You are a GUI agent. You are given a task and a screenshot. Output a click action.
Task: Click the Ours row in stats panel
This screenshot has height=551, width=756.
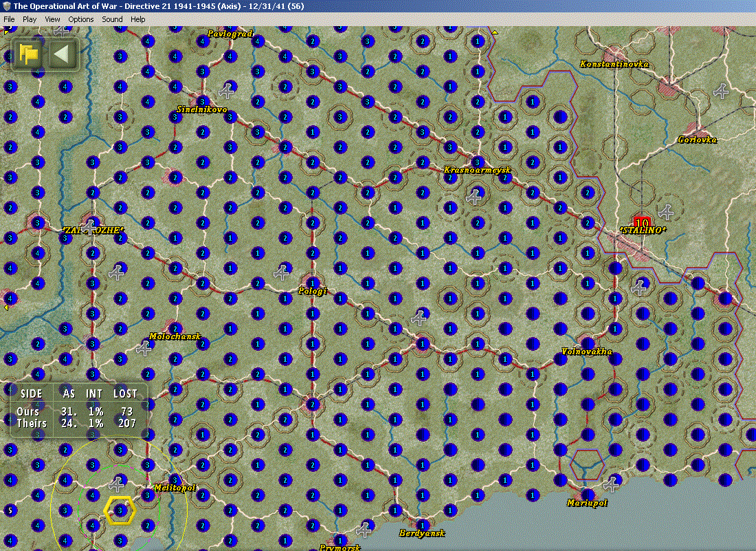(x=76, y=411)
